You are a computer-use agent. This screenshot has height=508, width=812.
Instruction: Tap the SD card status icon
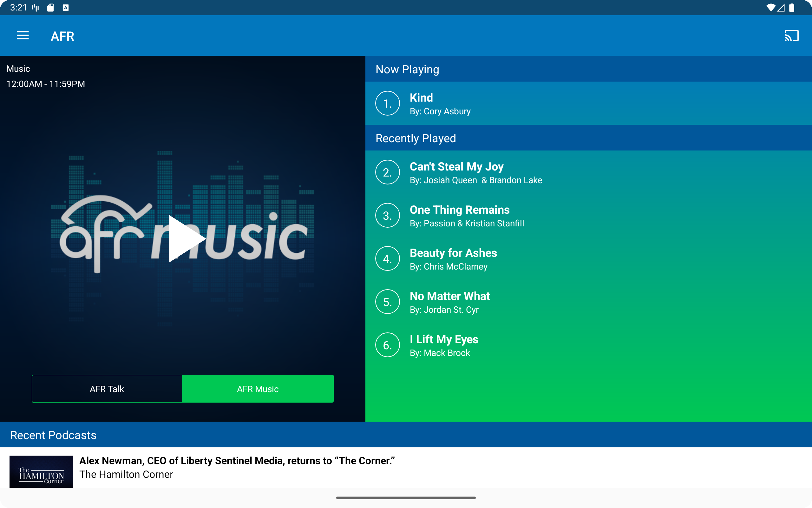[x=50, y=8]
